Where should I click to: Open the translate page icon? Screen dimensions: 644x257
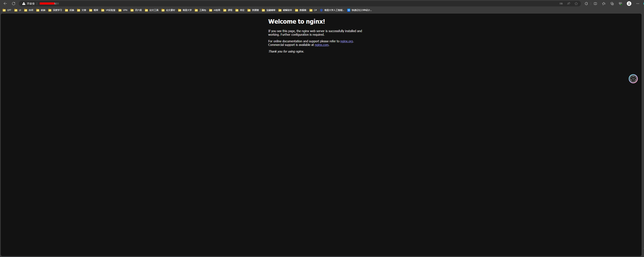(561, 4)
